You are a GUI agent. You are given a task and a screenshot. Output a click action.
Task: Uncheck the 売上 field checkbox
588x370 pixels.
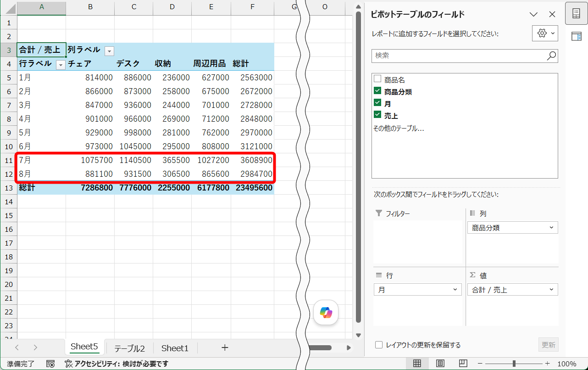pyautogui.click(x=377, y=114)
